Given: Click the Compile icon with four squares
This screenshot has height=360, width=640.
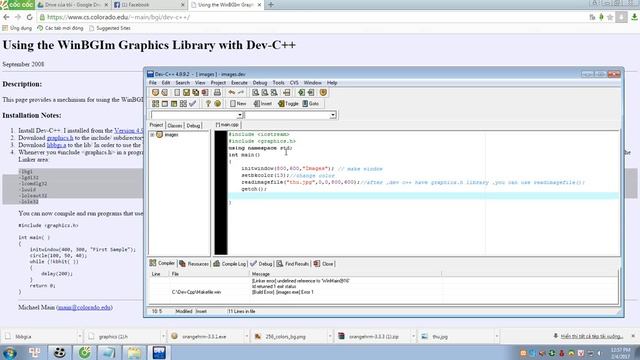Looking at the screenshot, I should click(156, 104).
